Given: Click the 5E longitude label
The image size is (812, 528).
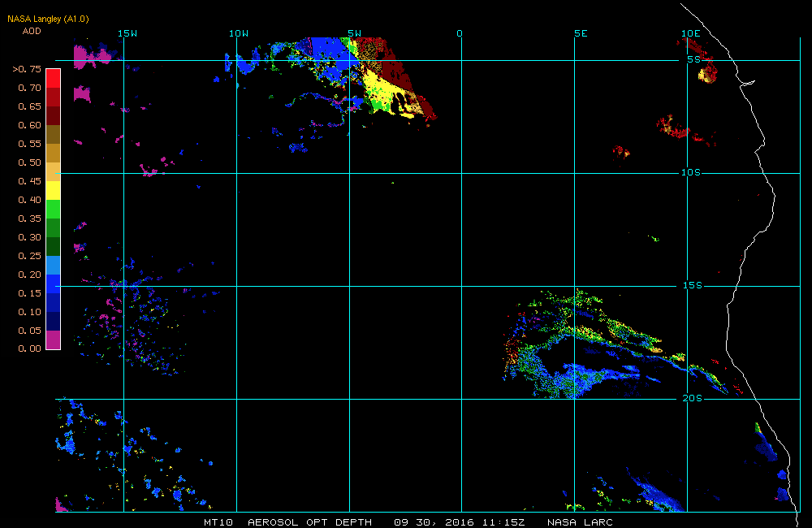Looking at the screenshot, I should click(581, 33).
